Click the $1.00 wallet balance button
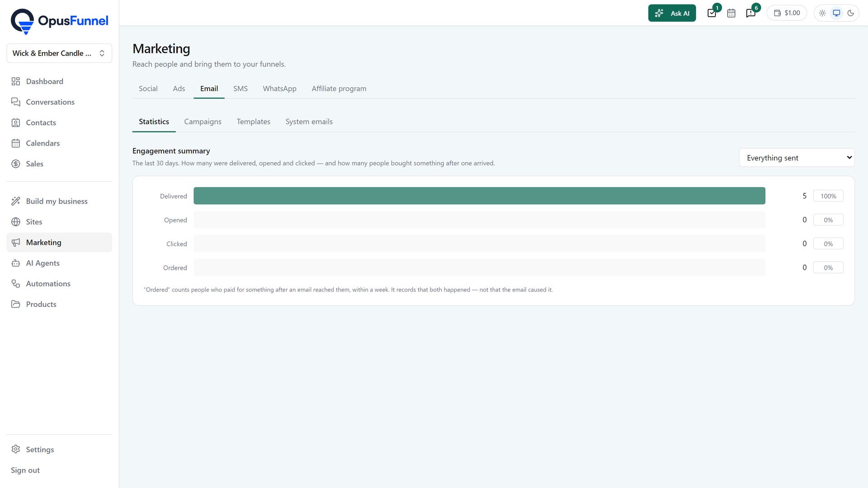This screenshot has height=488, width=868. tap(787, 13)
